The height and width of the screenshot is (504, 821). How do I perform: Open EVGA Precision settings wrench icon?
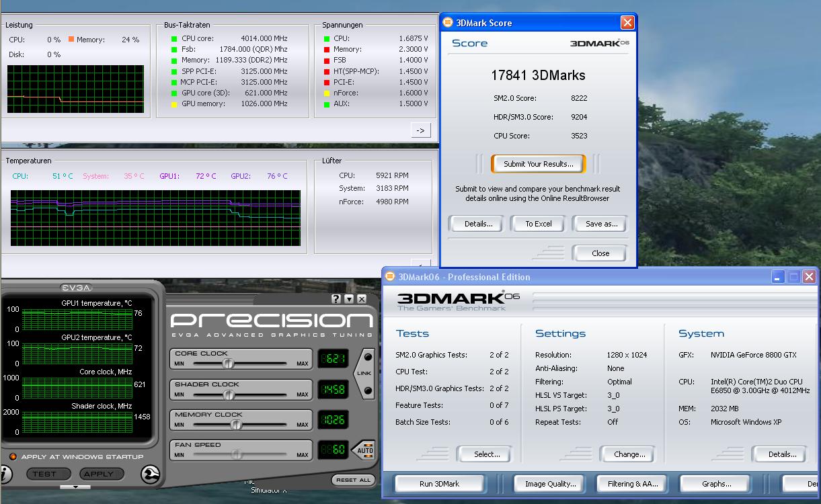point(151,474)
